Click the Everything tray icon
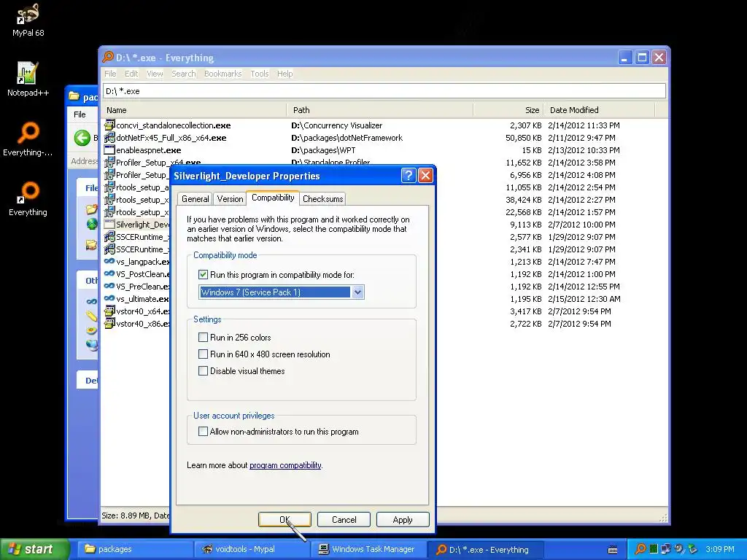The height and width of the screenshot is (560, 747). [640, 549]
